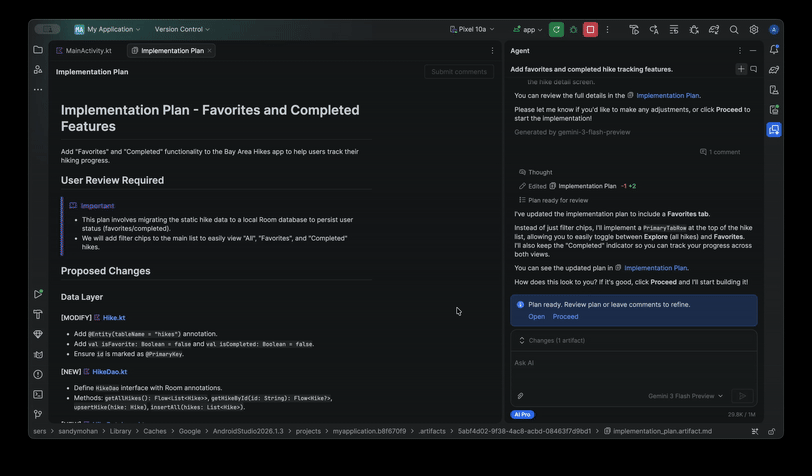
Task: Click Attach Debugger to Android Process icon
Action: tap(694, 30)
